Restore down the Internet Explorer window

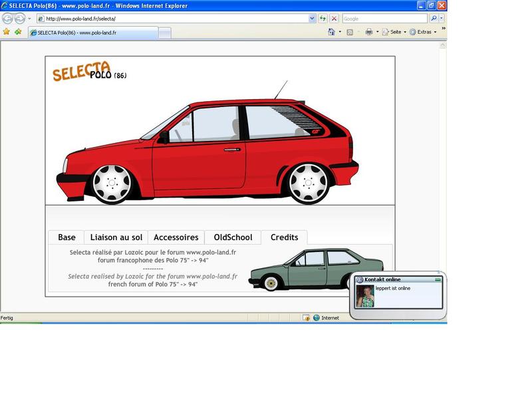pyautogui.click(x=431, y=5)
